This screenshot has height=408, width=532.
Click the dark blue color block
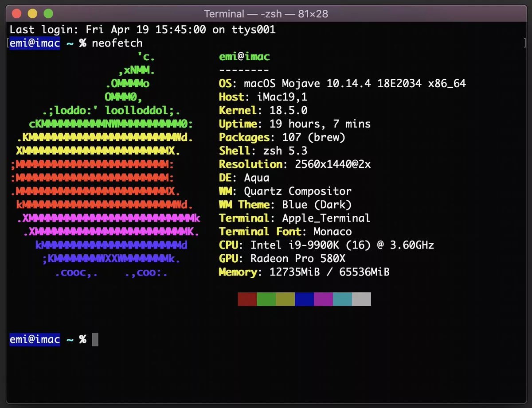[x=304, y=299]
